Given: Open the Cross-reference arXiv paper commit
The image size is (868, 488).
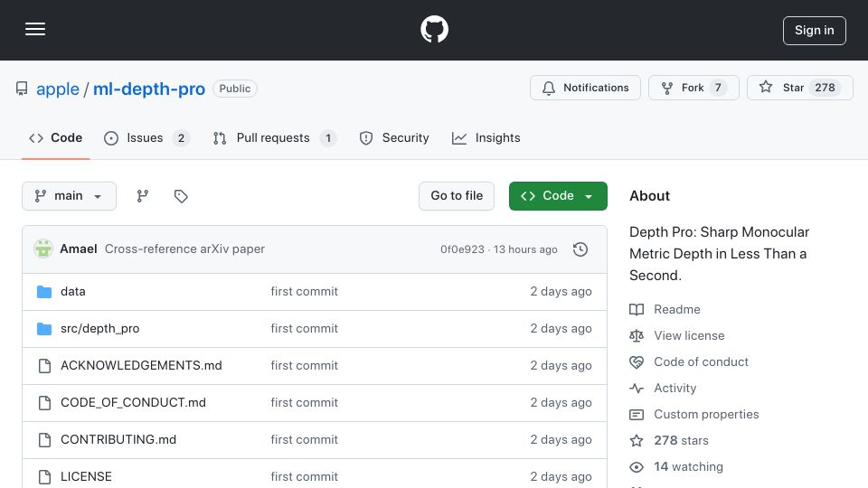Looking at the screenshot, I should pos(184,249).
